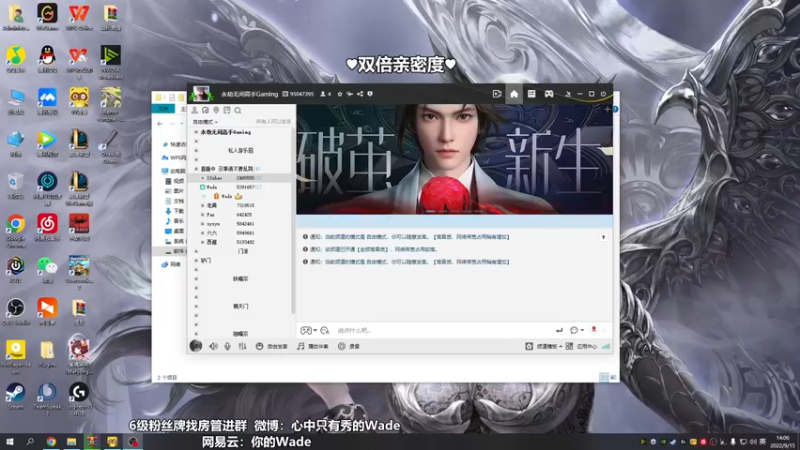Open the list view tab icon
This screenshot has height=450, width=800.
click(531, 94)
